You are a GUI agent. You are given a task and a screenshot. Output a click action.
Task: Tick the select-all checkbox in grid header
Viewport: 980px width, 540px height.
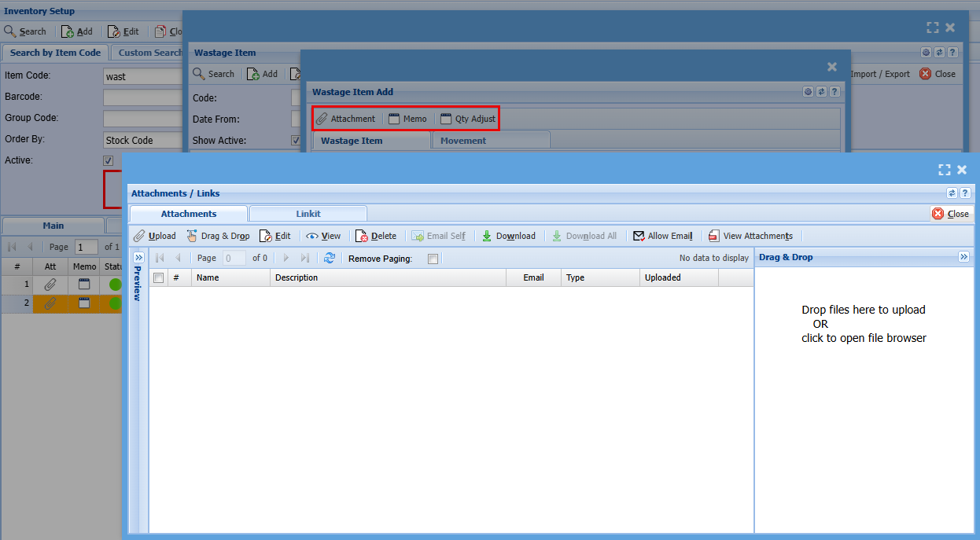158,277
